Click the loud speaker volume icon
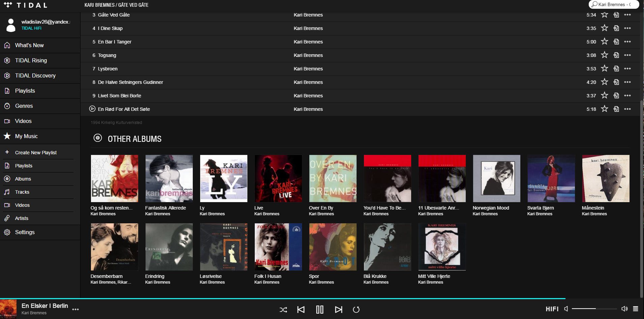This screenshot has width=644, height=319. 624,309
